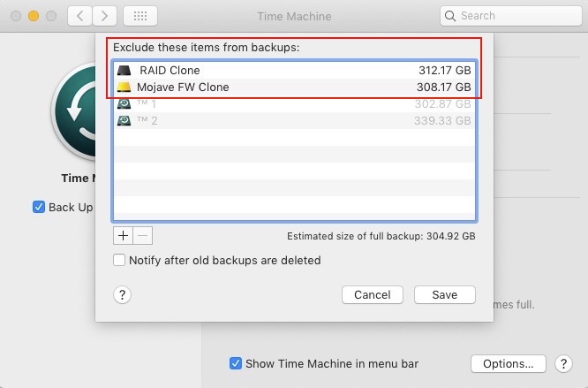This screenshot has height=388, width=588.
Task: Go back with the left chevron button
Action: (79, 16)
